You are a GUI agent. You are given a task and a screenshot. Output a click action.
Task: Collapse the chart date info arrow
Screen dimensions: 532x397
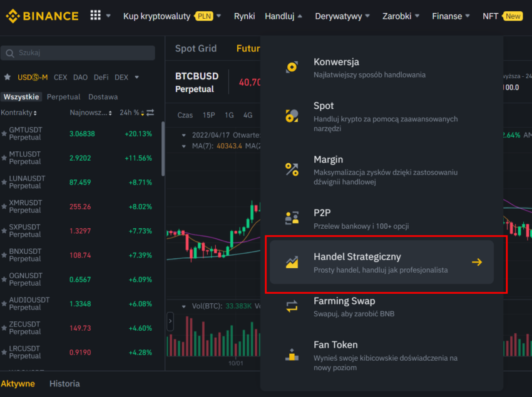(184, 135)
